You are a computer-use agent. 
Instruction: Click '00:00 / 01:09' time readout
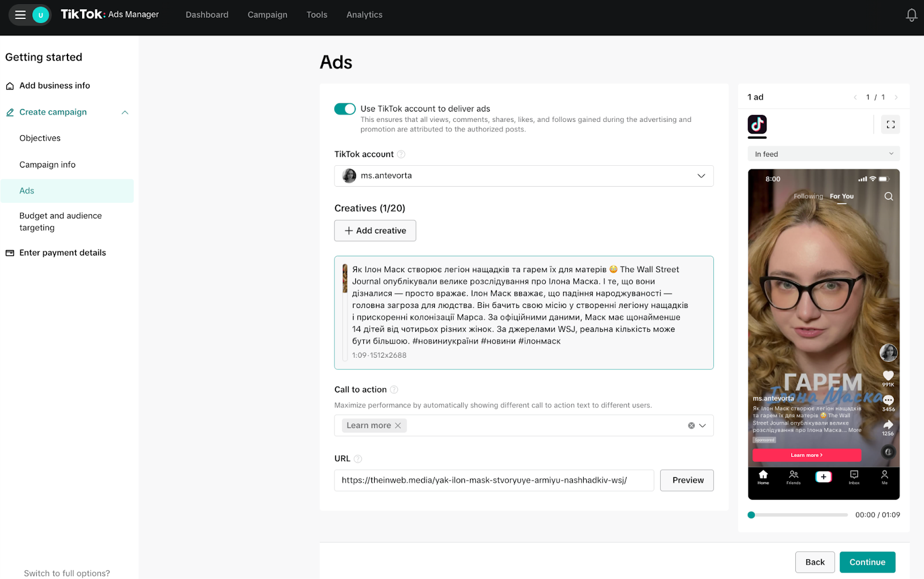click(x=877, y=515)
